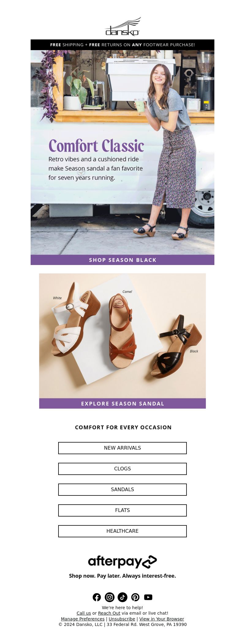245x644 pixels.
Task: Open the TikTok social icon
Action: (x=123, y=597)
